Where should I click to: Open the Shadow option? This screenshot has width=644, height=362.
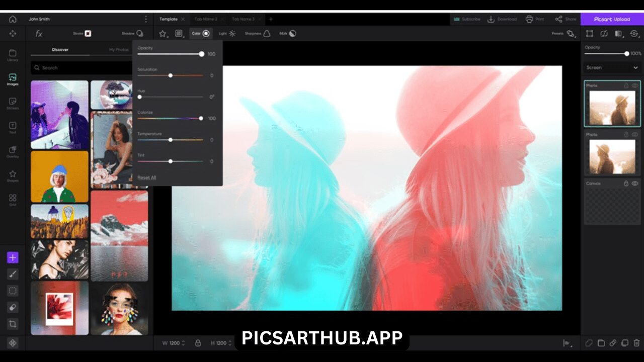132,34
